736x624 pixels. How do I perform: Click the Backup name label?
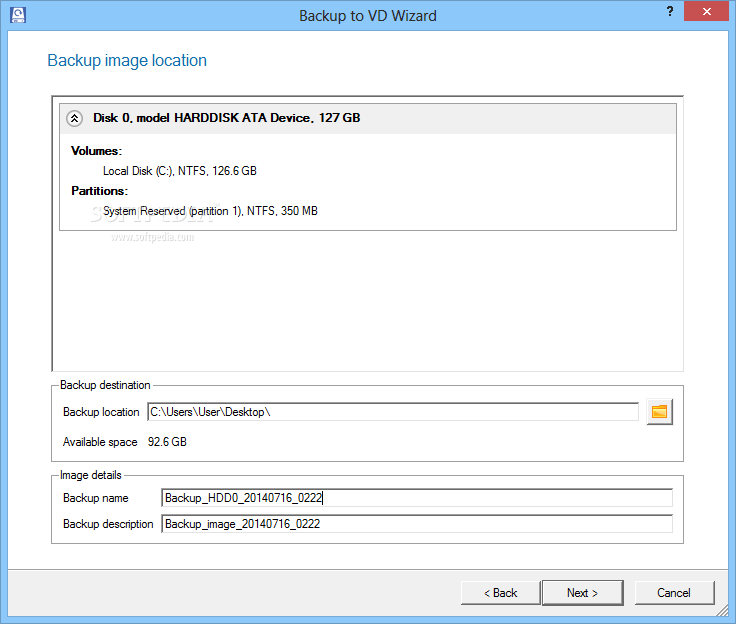(x=96, y=498)
